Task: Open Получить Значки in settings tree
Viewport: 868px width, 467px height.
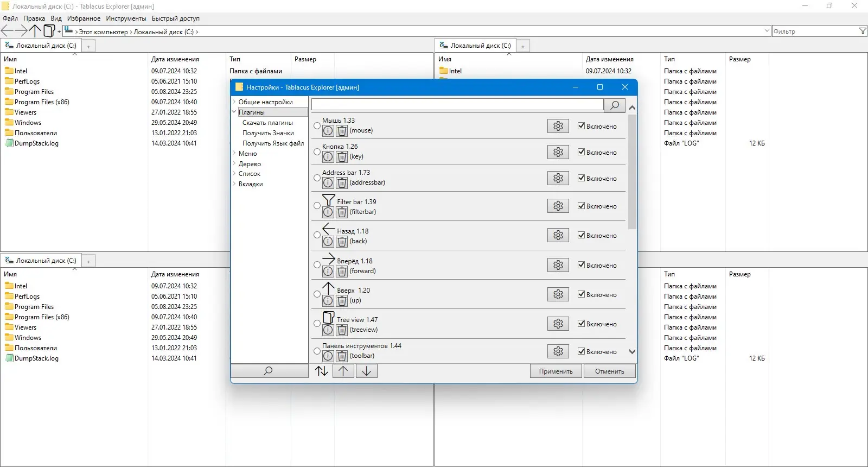Action: pyautogui.click(x=268, y=133)
